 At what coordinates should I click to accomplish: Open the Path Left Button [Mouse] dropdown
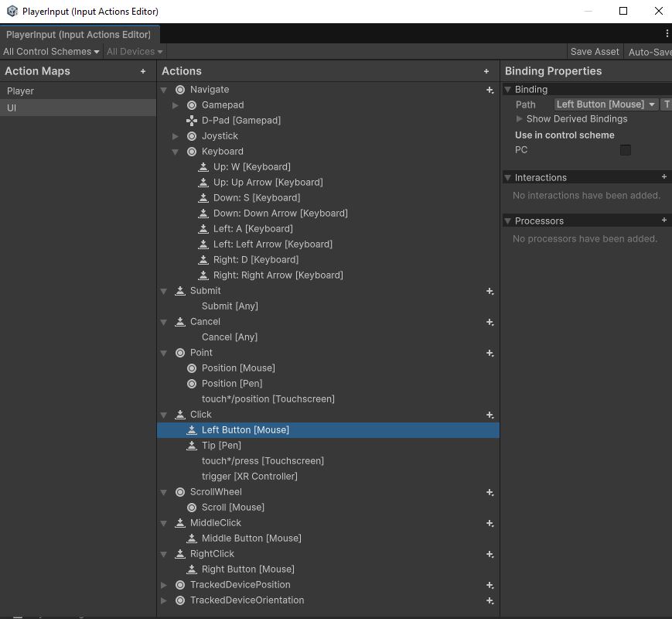pyautogui.click(x=606, y=104)
